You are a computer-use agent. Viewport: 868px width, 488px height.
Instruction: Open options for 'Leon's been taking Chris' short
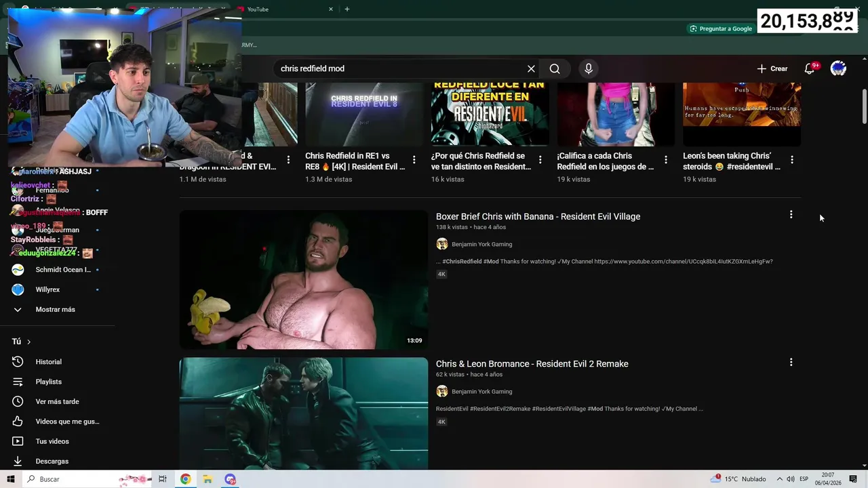(792, 160)
